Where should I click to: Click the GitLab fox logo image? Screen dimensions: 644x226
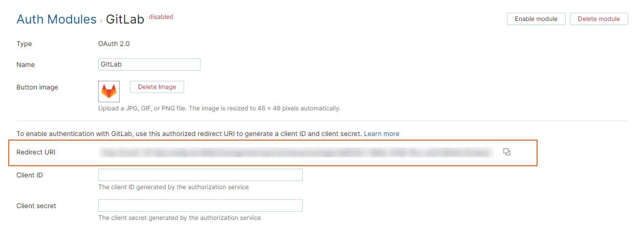pos(109,92)
